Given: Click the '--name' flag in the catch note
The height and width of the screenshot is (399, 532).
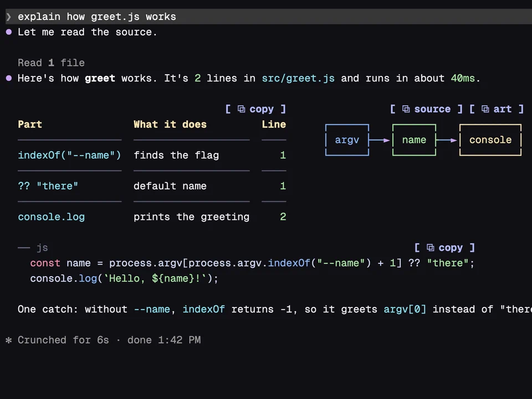Looking at the screenshot, I should click(152, 309).
